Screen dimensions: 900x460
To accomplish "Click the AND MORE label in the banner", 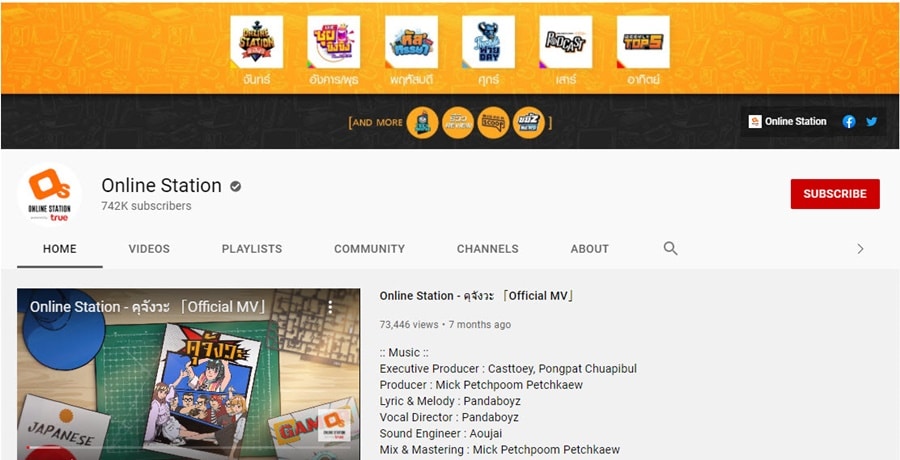I will pos(377,122).
